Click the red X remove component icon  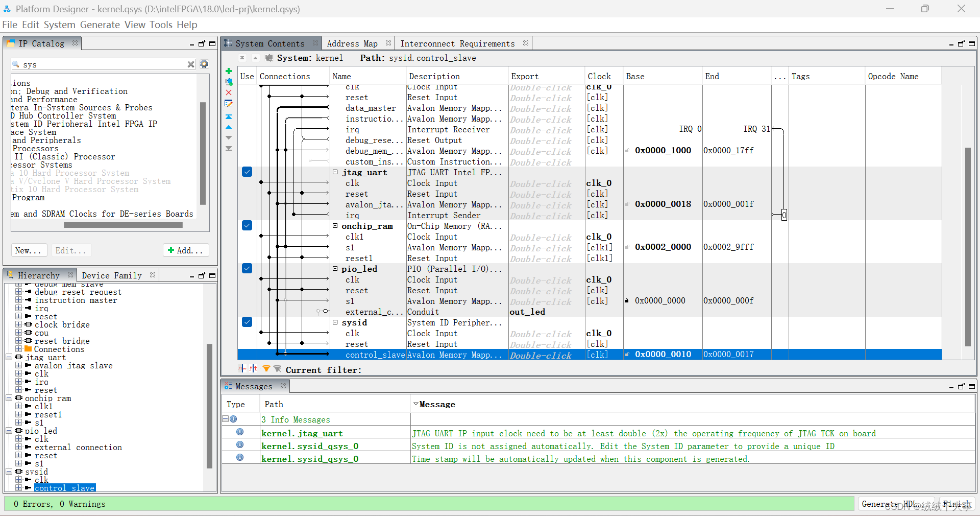click(x=229, y=92)
